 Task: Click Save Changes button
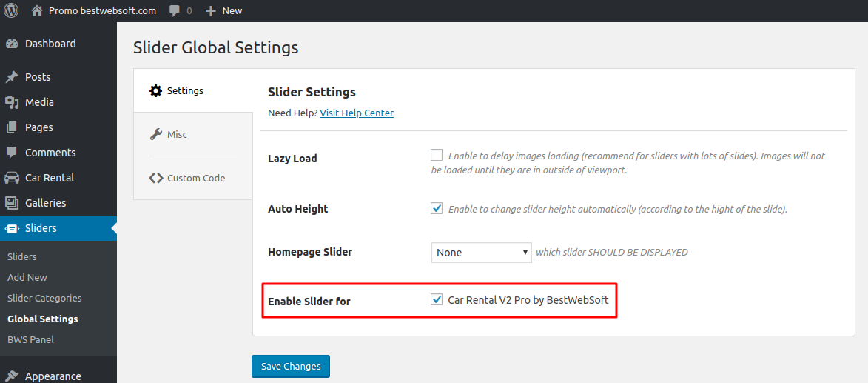point(291,367)
